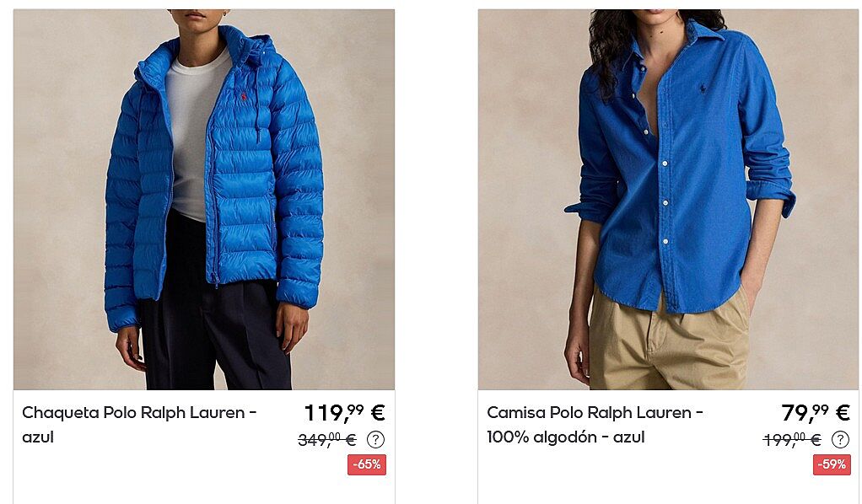Image resolution: width=862 pixels, height=504 pixels.
Task: Click the khaki trousers in shirt photo
Action: tap(669, 340)
